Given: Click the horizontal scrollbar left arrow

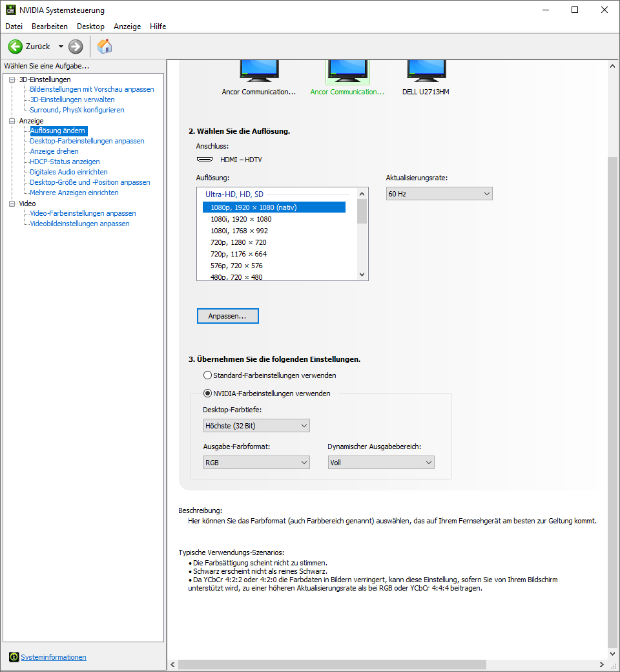Looking at the screenshot, I should click(x=172, y=664).
